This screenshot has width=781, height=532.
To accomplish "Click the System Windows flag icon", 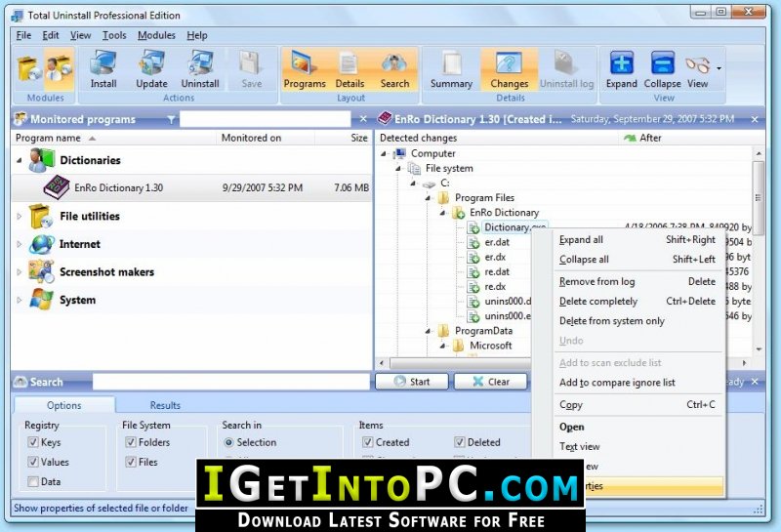I will coord(42,300).
